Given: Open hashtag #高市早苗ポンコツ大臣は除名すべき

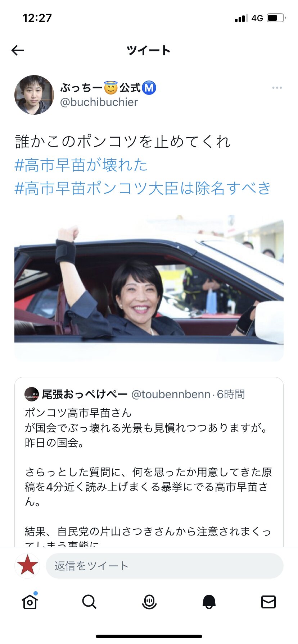Looking at the screenshot, I should pos(143,188).
